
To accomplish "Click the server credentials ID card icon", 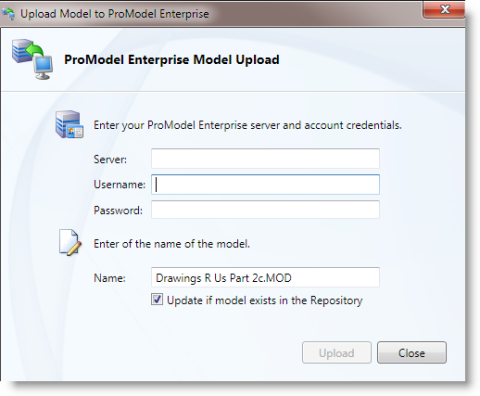I will click(x=69, y=124).
